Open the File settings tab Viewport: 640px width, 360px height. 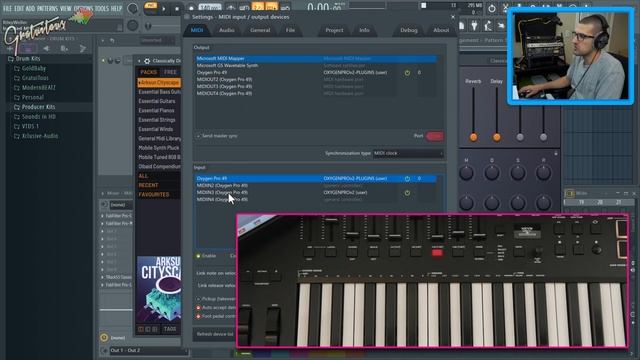tap(290, 30)
